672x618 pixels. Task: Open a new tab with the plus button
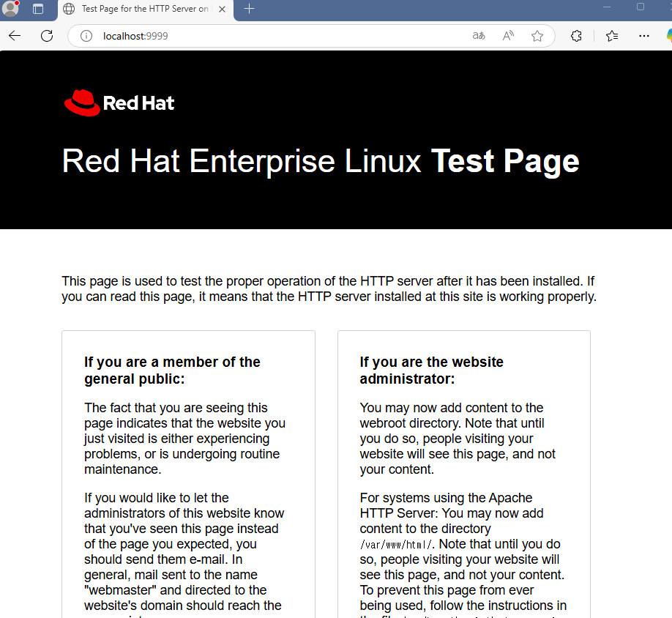click(249, 9)
